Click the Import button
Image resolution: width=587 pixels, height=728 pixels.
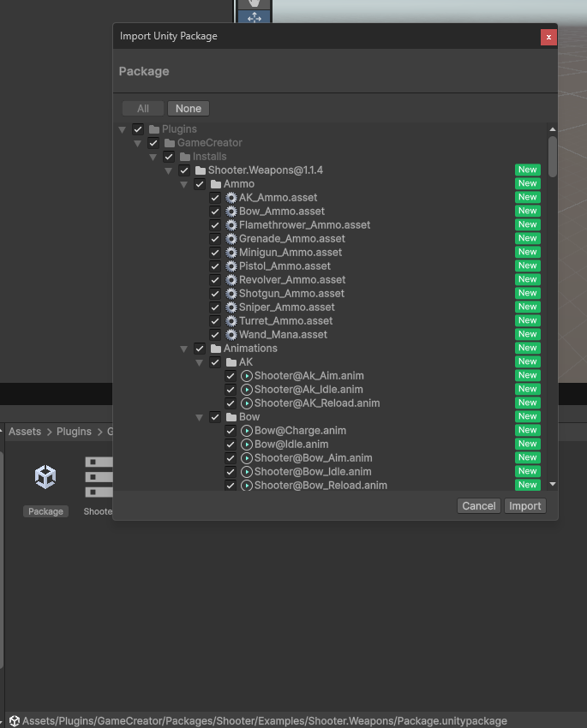524,505
